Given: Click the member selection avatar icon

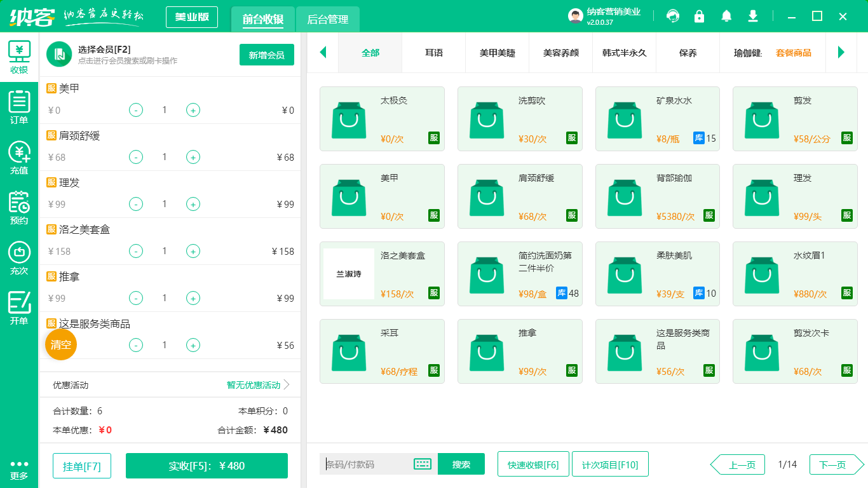Looking at the screenshot, I should [59, 54].
